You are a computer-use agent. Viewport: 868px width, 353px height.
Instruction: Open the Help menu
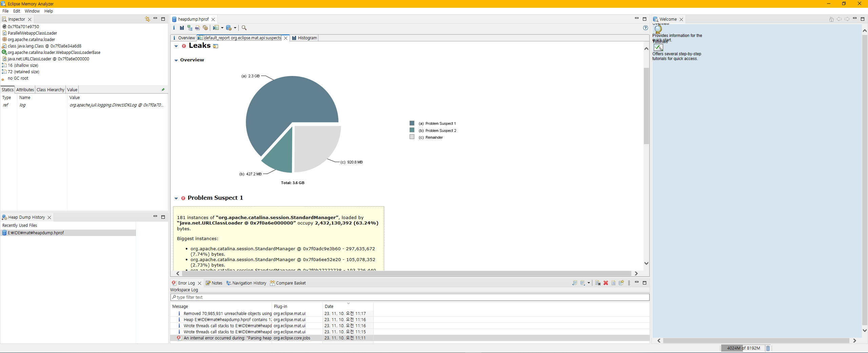(49, 11)
